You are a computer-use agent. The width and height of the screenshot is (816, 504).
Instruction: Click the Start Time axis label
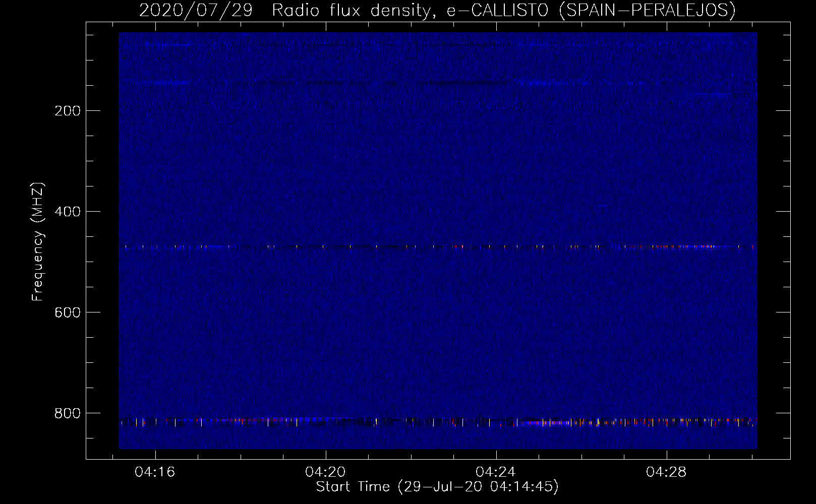[437, 487]
